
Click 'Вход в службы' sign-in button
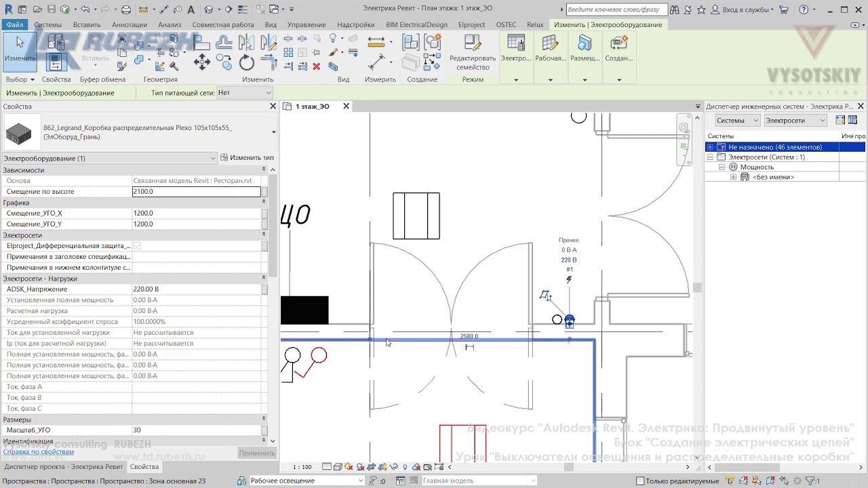pyautogui.click(x=743, y=9)
